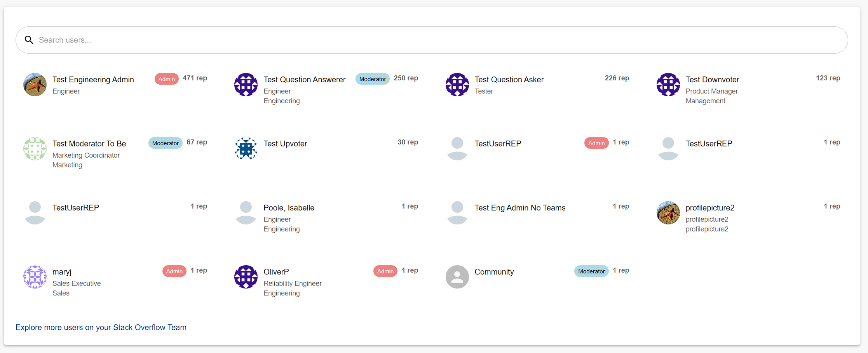Click Moderator badge on Test Question Answerer
Image resolution: width=868 pixels, height=353 pixels.
tap(373, 79)
